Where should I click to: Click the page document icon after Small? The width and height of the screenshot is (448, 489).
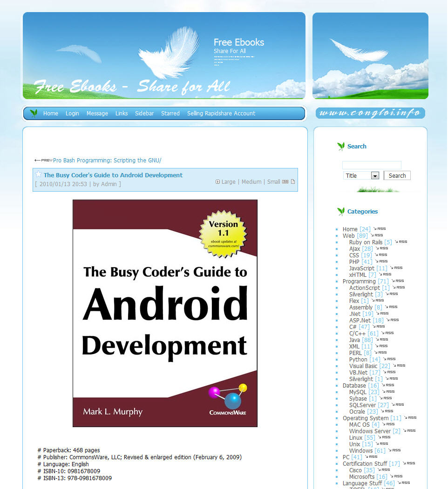coord(293,181)
